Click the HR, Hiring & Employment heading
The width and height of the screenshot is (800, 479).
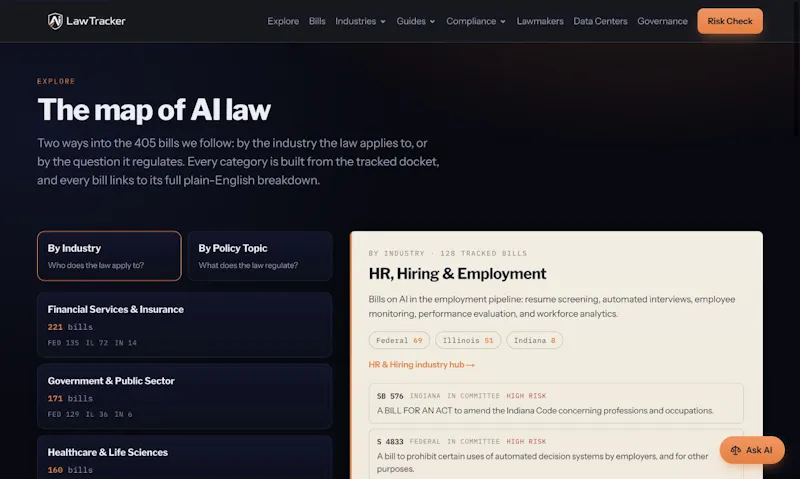[x=457, y=274]
